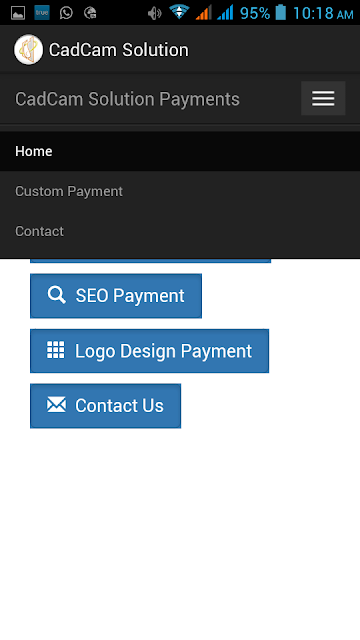Tap the Contact Us button
This screenshot has height=640, width=360.
point(105,406)
